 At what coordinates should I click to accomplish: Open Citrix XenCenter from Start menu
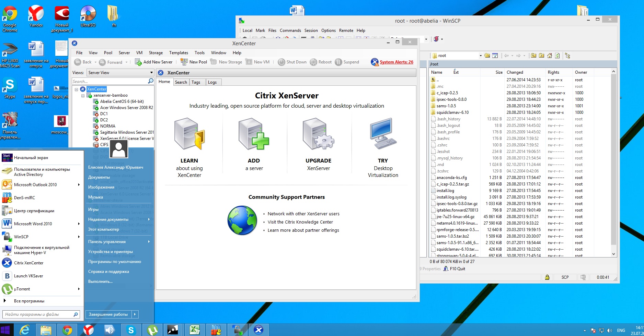[42, 263]
